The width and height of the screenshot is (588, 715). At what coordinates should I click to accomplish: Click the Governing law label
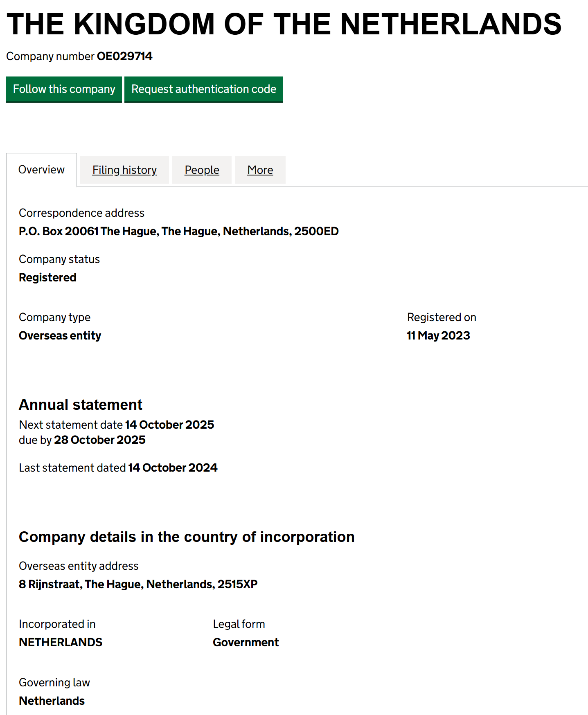54,683
